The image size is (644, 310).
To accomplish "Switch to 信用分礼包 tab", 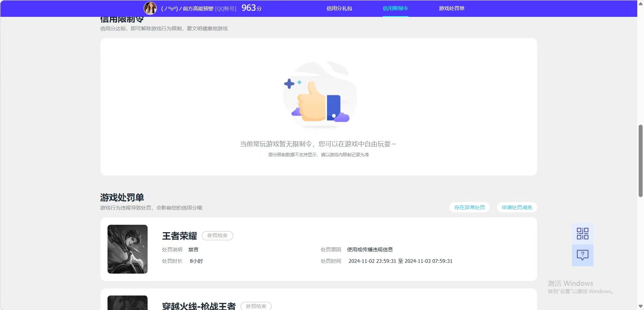I will point(339,8).
